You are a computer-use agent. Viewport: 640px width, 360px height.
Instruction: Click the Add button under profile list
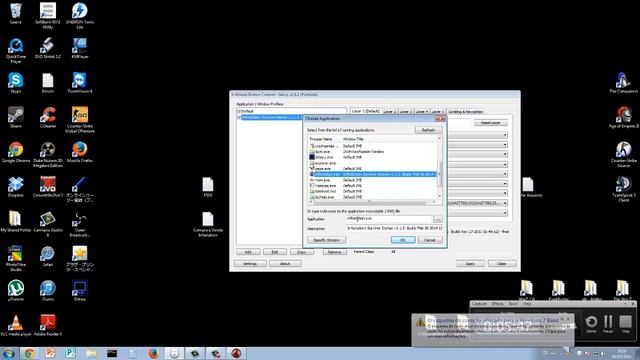(x=248, y=252)
